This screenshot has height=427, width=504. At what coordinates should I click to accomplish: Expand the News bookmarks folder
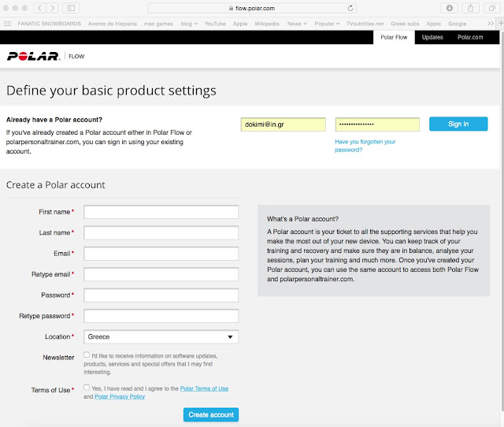(297, 24)
